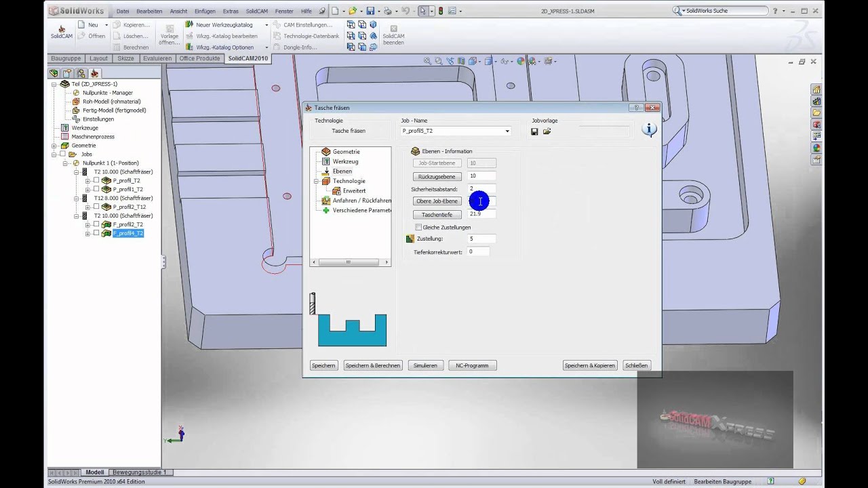Open job template folder icon
The width and height of the screenshot is (868, 488).
tap(547, 131)
